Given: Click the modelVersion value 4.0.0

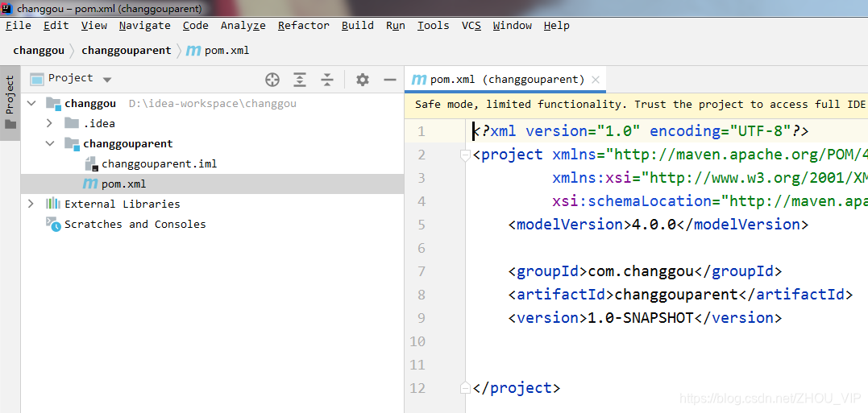Looking at the screenshot, I should click(x=654, y=225).
